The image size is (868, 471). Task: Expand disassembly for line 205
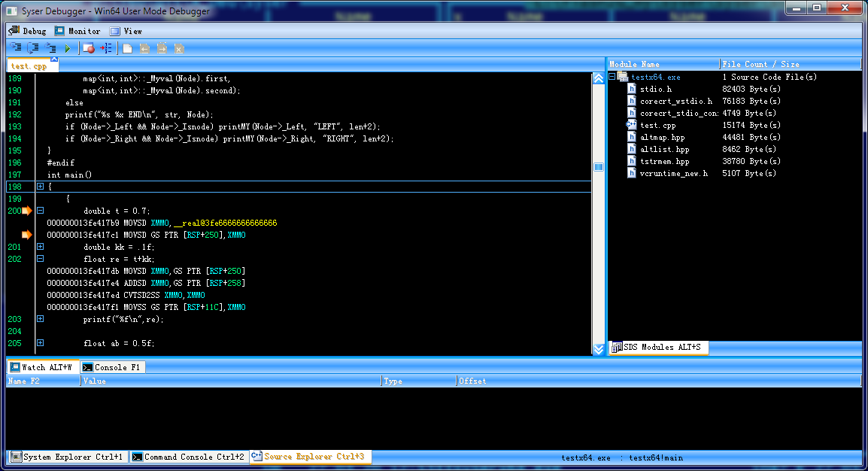pyautogui.click(x=40, y=342)
